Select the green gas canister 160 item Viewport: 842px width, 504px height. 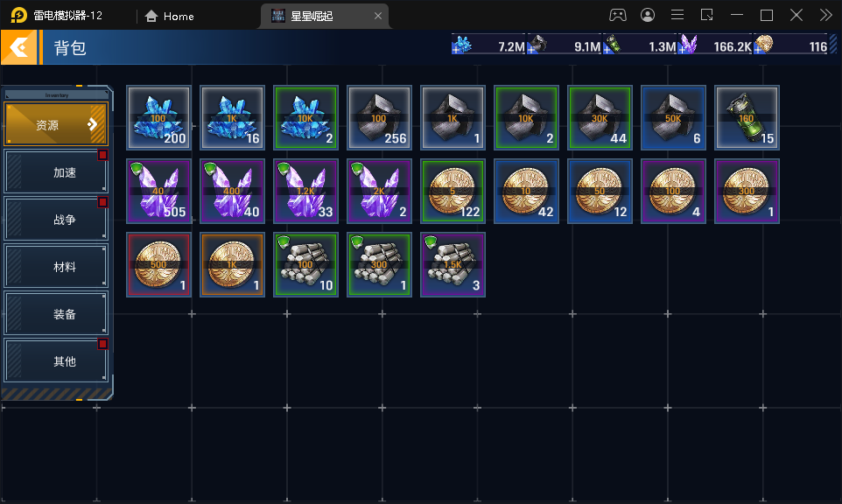[x=747, y=117]
